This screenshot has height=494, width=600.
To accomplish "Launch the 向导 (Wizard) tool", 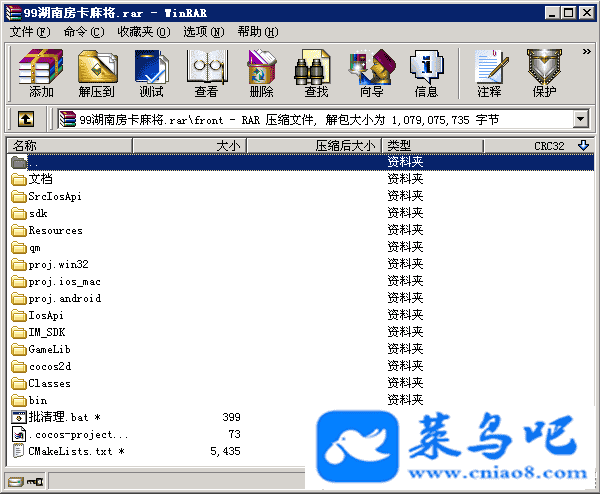I will coord(371,73).
